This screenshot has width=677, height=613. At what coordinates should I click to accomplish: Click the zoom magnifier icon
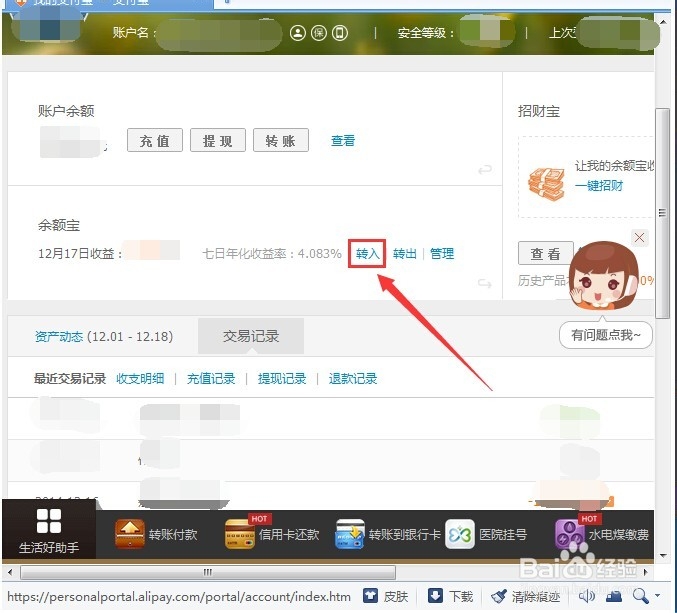click(x=640, y=596)
